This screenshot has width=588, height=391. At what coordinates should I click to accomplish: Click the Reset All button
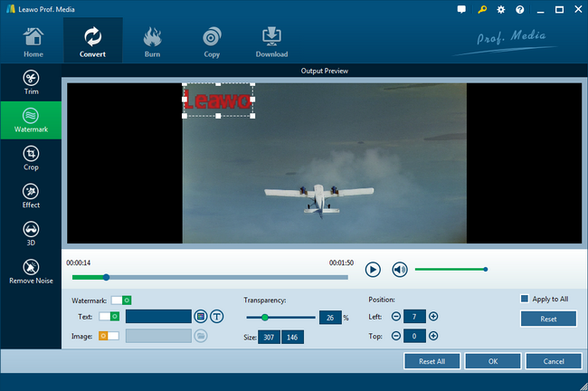(x=432, y=361)
